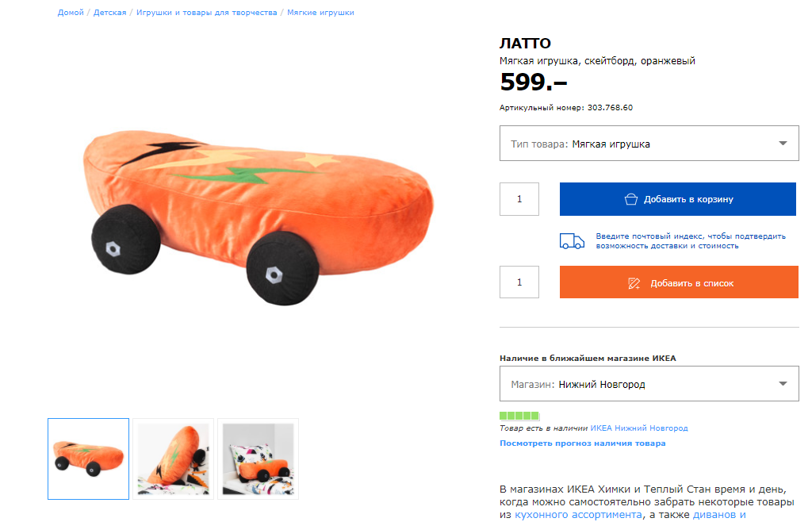This screenshot has width=812, height=522.
Task: Open the ИКЕА Нижний Новгород store link
Action: point(639,428)
